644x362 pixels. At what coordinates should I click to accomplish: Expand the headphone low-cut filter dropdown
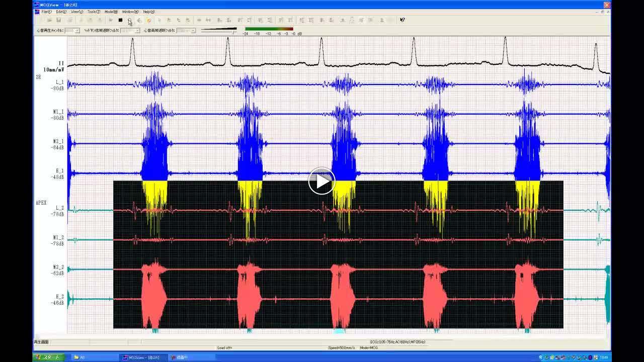tap(137, 31)
